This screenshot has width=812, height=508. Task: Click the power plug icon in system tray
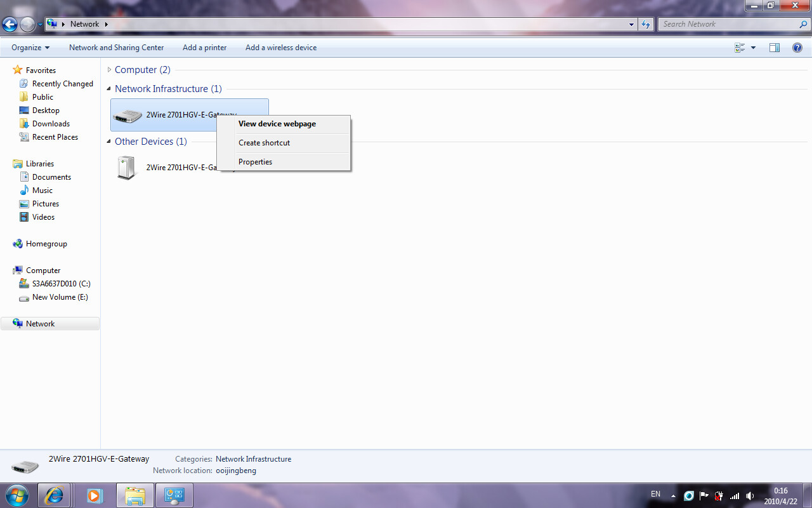[717, 495]
